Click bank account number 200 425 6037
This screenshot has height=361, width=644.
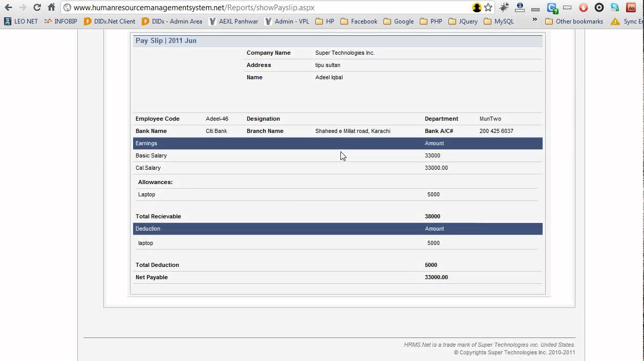click(x=497, y=131)
